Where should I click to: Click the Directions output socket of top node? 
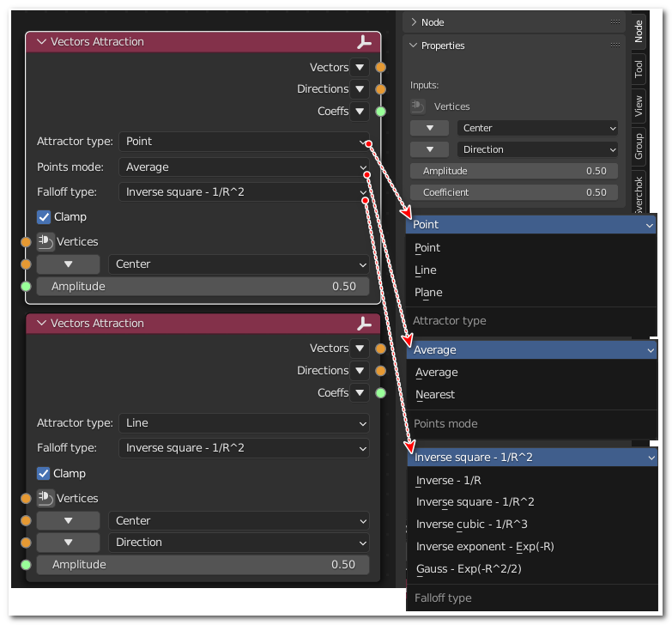pyautogui.click(x=380, y=89)
